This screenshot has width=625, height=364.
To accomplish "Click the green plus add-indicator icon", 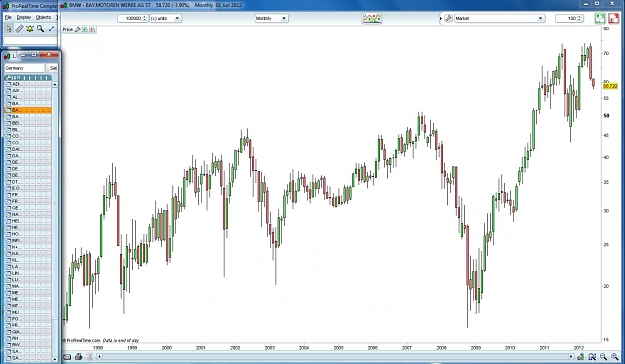I will [x=85, y=30].
